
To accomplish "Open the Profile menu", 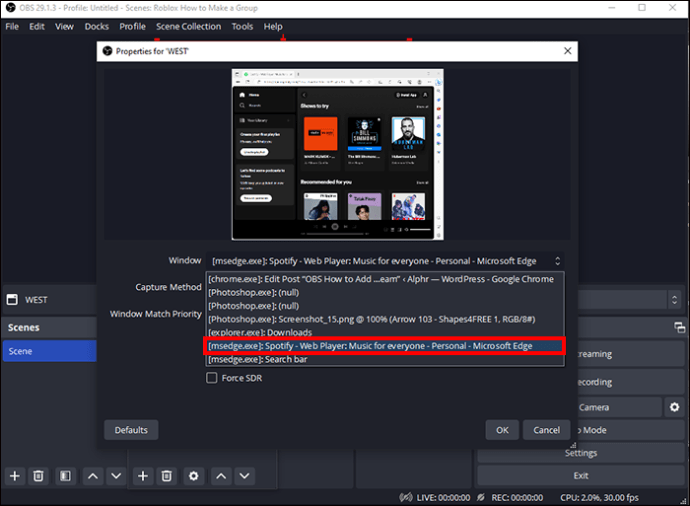I will pos(132,26).
